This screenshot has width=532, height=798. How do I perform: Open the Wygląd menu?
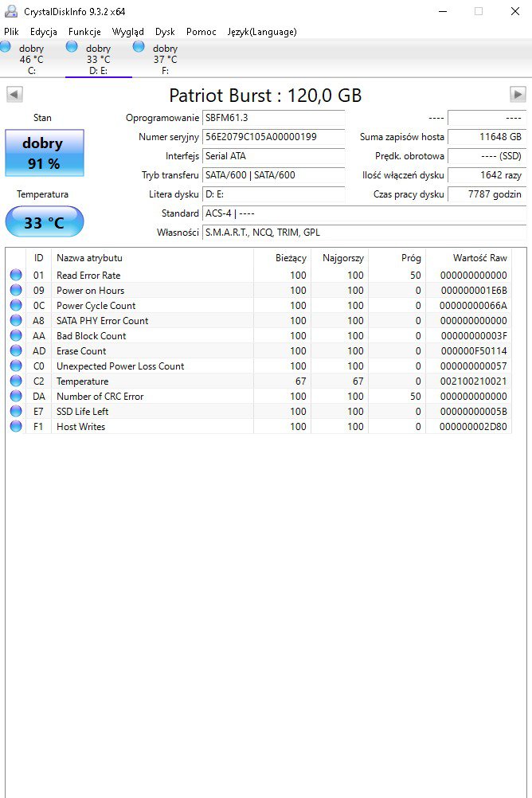click(x=127, y=32)
